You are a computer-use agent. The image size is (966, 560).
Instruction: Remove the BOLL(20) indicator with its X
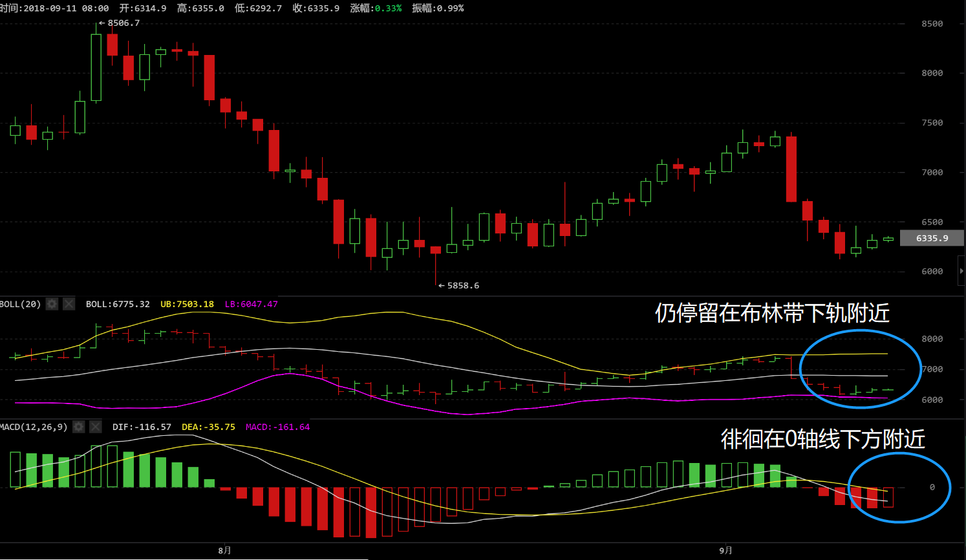[x=69, y=304]
